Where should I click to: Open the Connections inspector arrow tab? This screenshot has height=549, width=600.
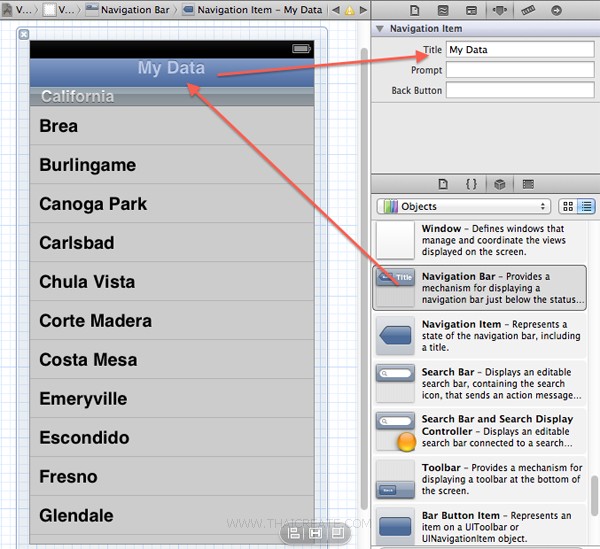556,10
